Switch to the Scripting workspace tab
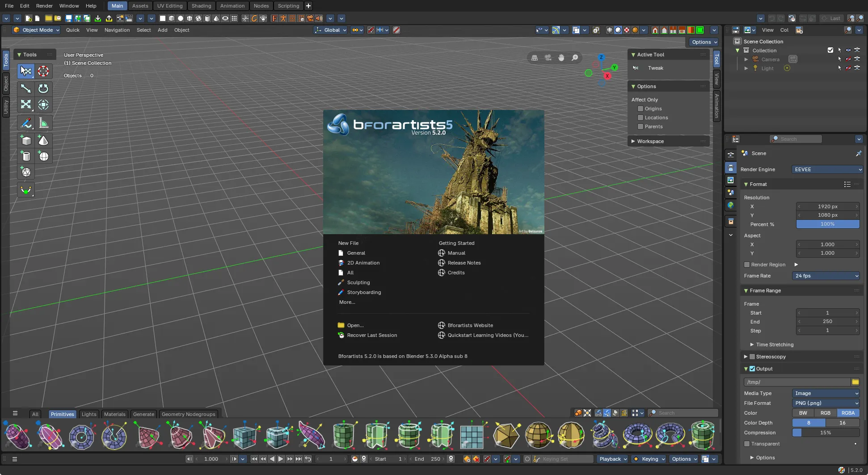 click(288, 6)
